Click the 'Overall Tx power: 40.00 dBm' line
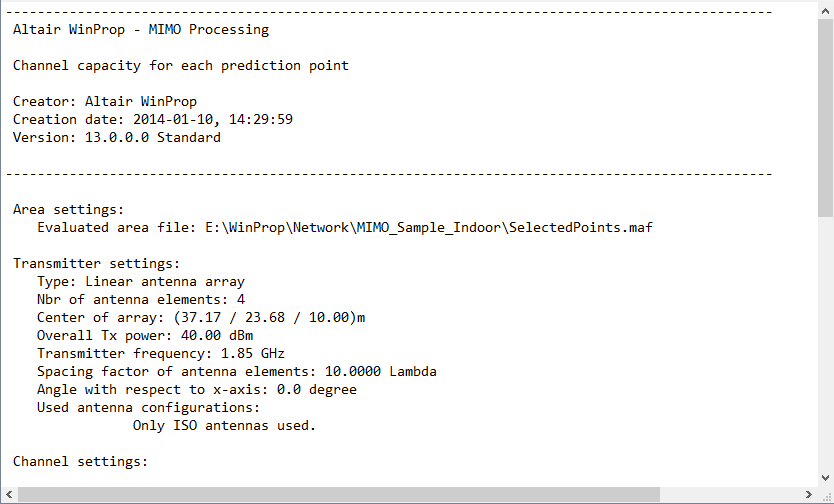Image resolution: width=834 pixels, height=504 pixels. click(145, 336)
